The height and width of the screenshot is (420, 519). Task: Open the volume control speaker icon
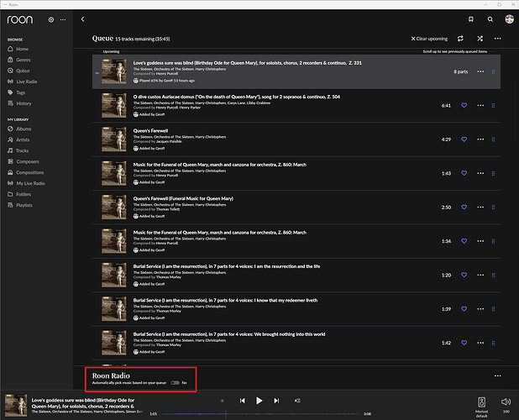(506, 402)
